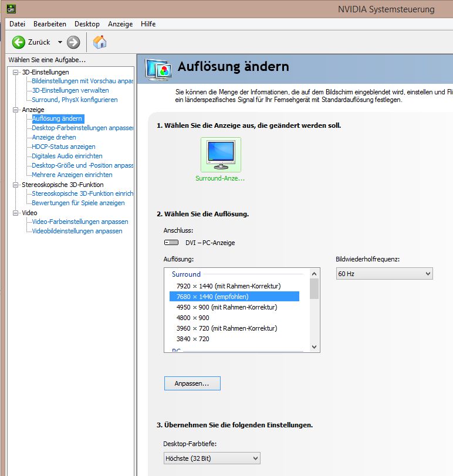This screenshot has height=476, width=453.
Task: Open HDCP-Status anzeigen
Action: 63,147
